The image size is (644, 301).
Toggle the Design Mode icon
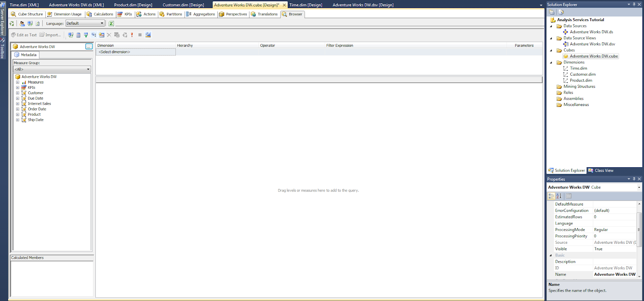[148, 35]
